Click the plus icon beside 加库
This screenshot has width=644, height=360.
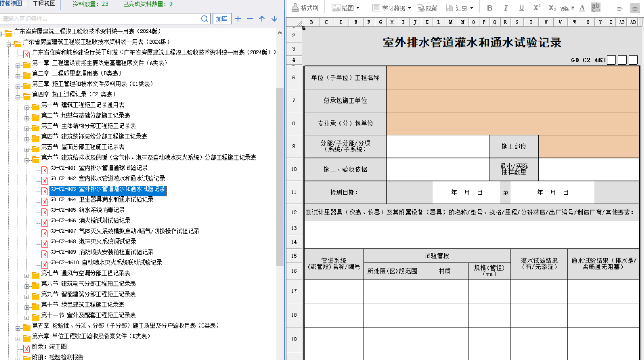pos(238,19)
